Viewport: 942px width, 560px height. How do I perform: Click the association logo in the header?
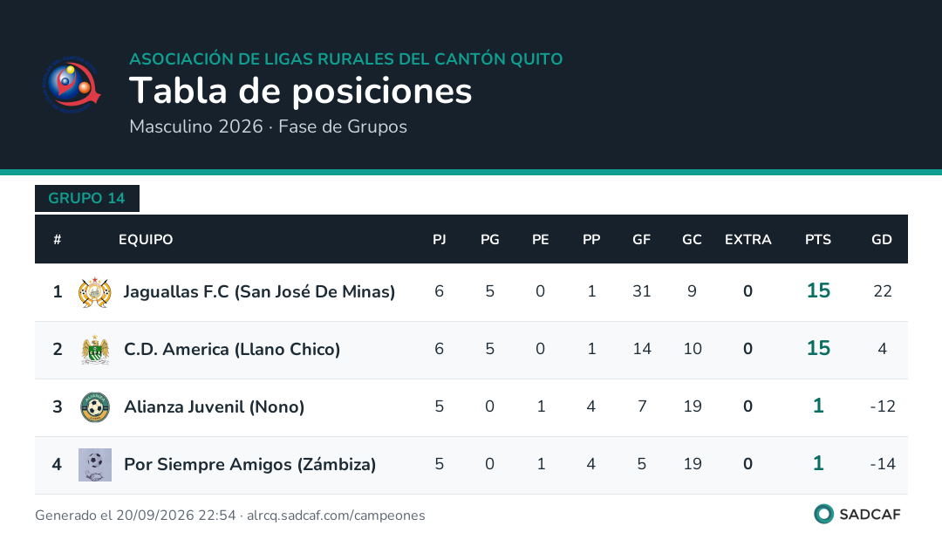[72, 85]
